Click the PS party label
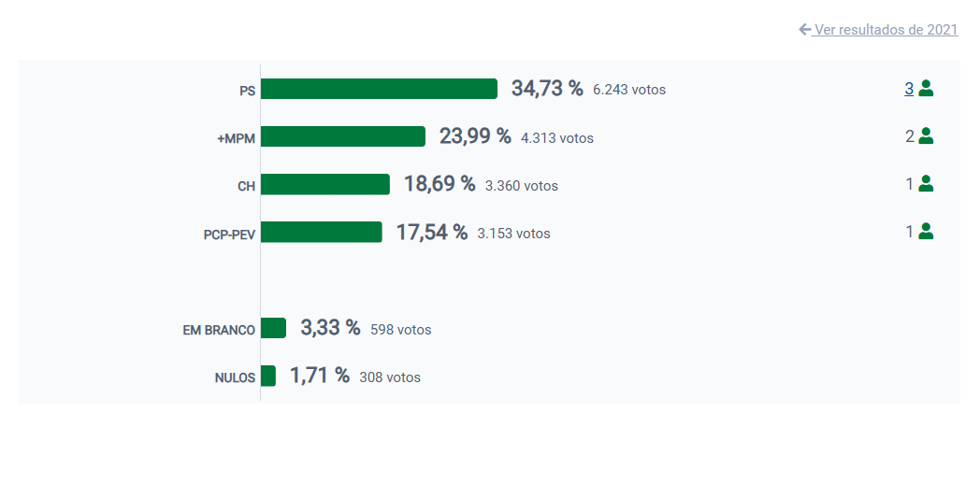The width and height of the screenshot is (980, 498). coord(247,92)
